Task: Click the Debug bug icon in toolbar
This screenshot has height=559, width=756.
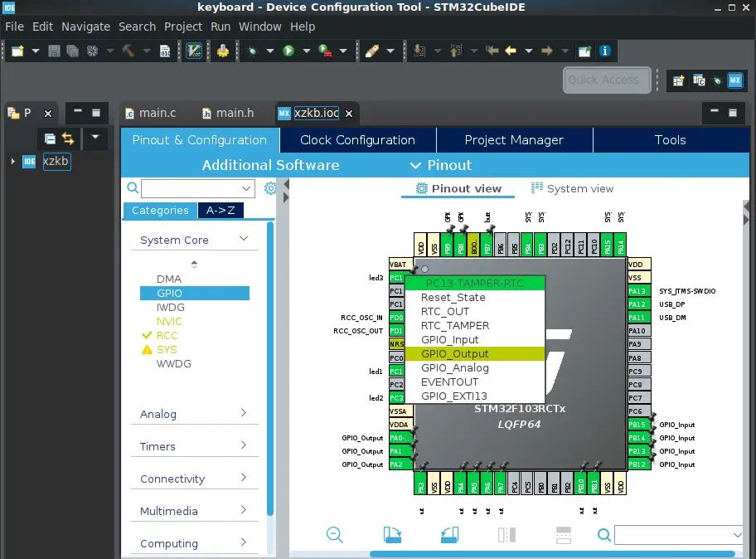Action: 252,51
